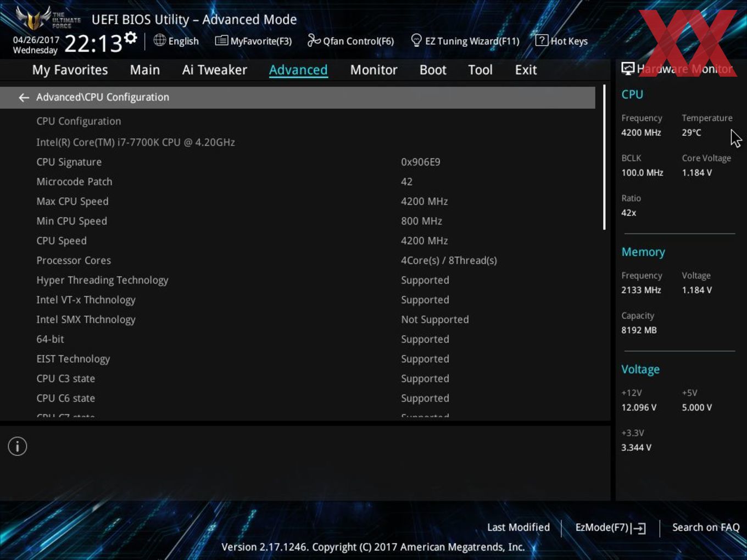Click the 42x ratio reading
Viewport: 747px width, 560px height.
pyautogui.click(x=628, y=212)
